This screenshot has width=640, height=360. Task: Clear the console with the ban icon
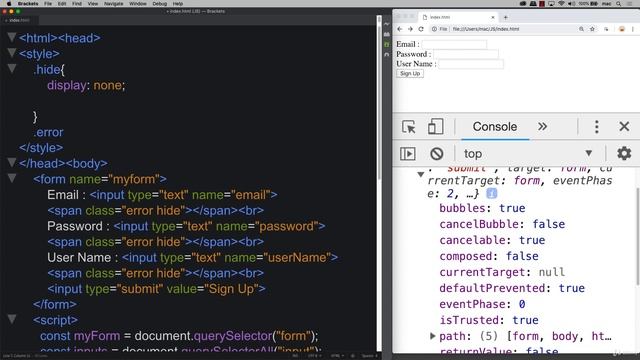[x=436, y=154]
